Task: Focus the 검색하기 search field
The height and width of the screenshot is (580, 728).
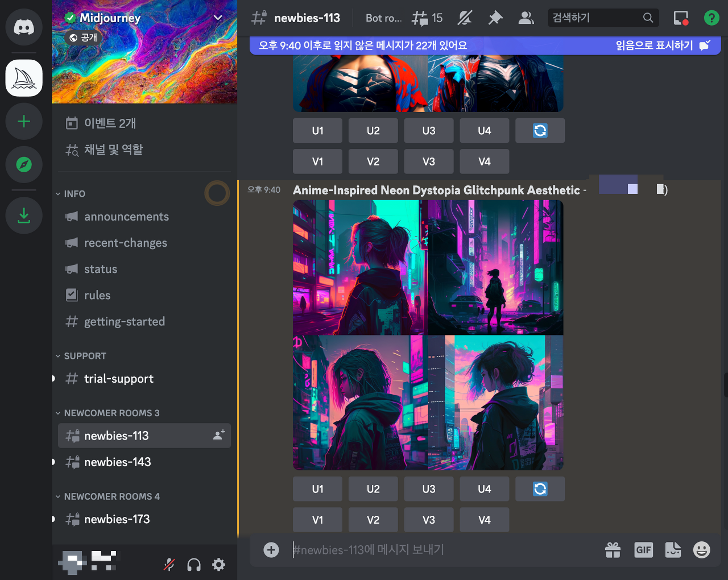Action: [603, 18]
